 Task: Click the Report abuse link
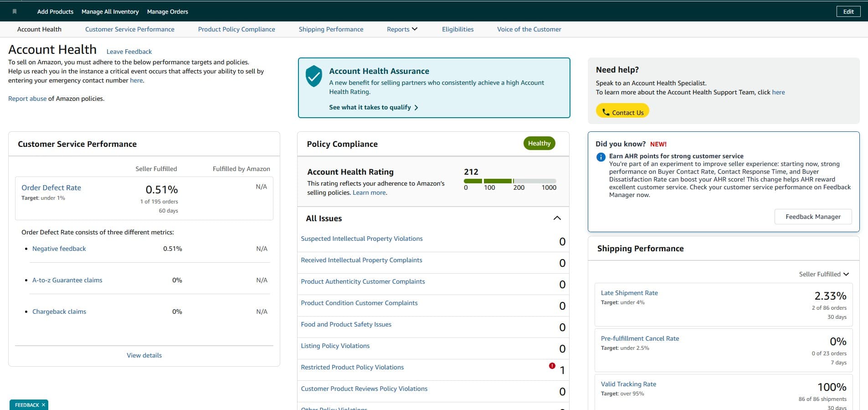point(27,99)
